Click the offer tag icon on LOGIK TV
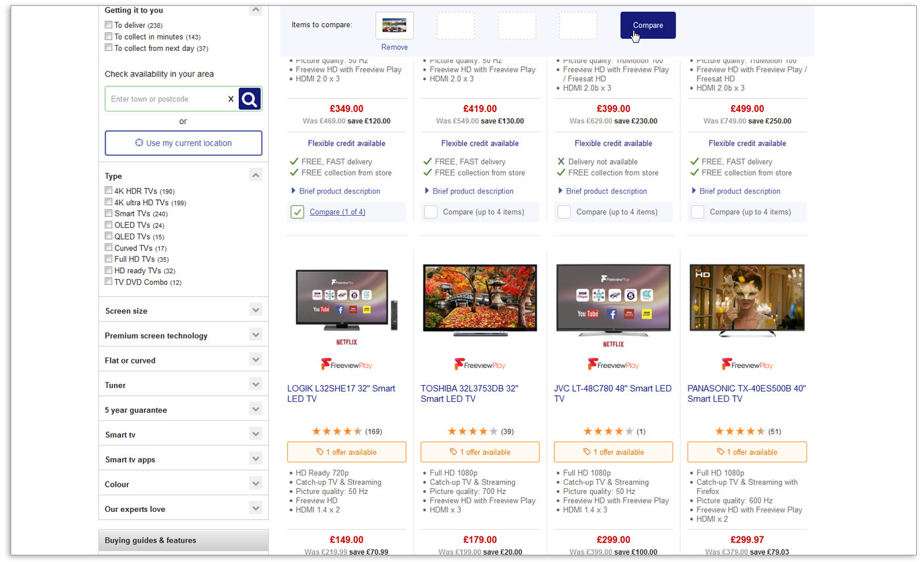This screenshot has width=924, height=562. pyautogui.click(x=320, y=452)
